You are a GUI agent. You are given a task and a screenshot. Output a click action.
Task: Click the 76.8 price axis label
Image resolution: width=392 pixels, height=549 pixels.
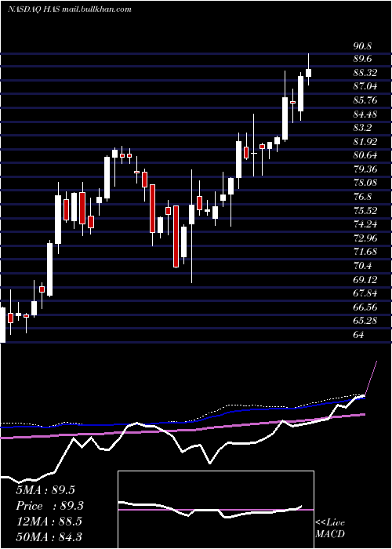[x=362, y=197]
